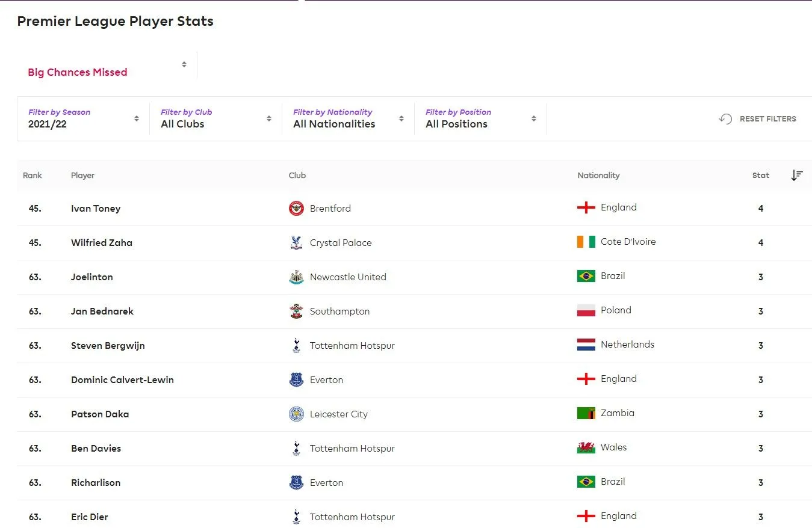
Task: Expand the Filter by Position dropdown
Action: click(x=480, y=118)
